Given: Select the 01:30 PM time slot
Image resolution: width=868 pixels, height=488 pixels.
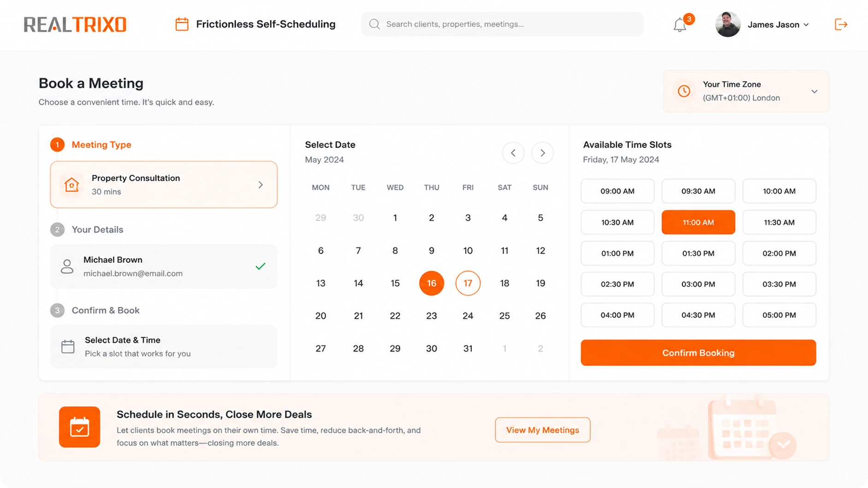Looking at the screenshot, I should point(698,253).
